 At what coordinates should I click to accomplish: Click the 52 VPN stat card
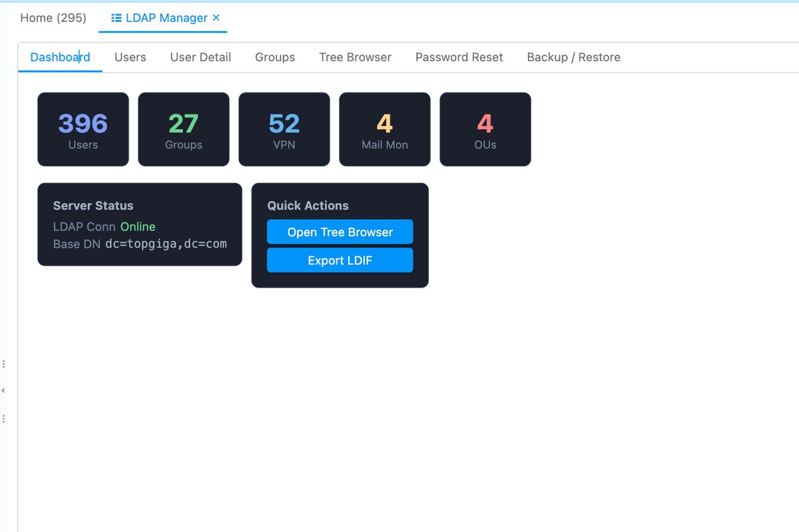point(284,129)
